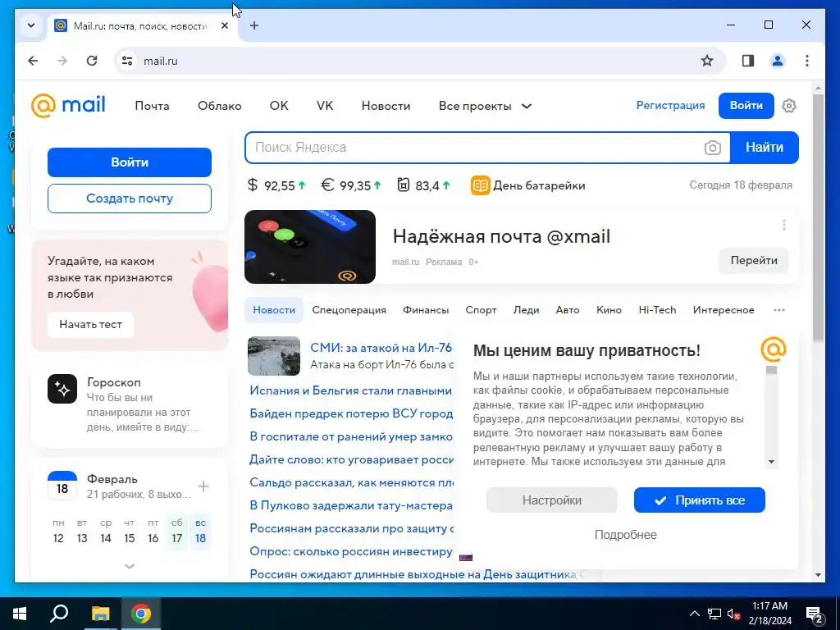The height and width of the screenshot is (630, 840).
Task: Close the Mail.ru tab
Action: click(x=225, y=25)
